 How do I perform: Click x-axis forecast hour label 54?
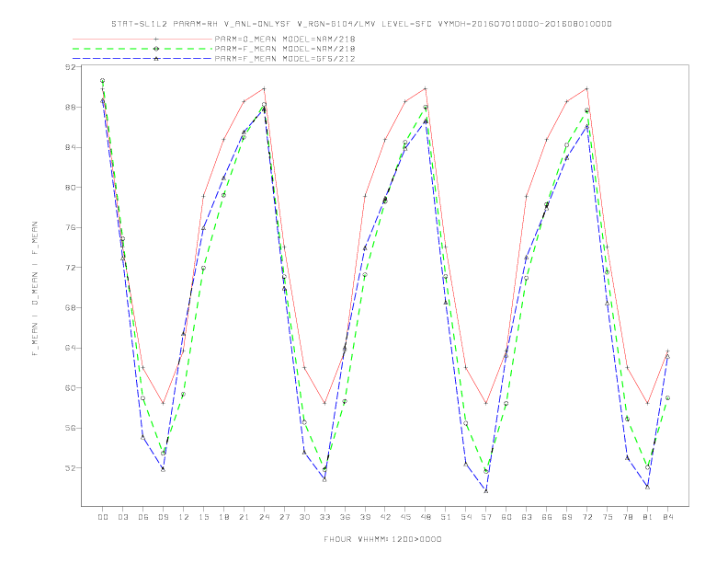[466, 517]
